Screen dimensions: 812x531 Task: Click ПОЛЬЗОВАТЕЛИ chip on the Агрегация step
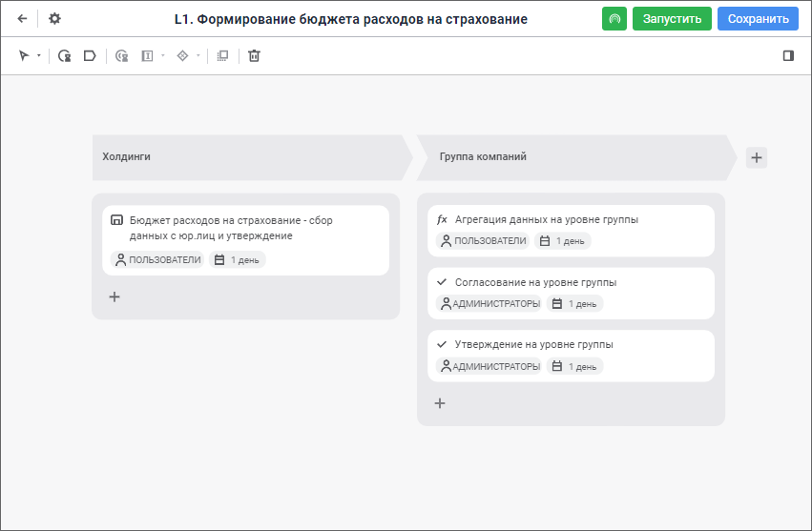[x=483, y=240]
